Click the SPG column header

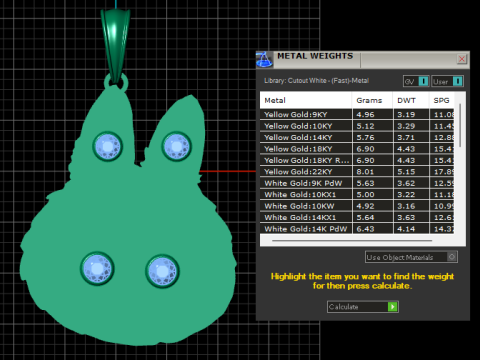(441, 100)
